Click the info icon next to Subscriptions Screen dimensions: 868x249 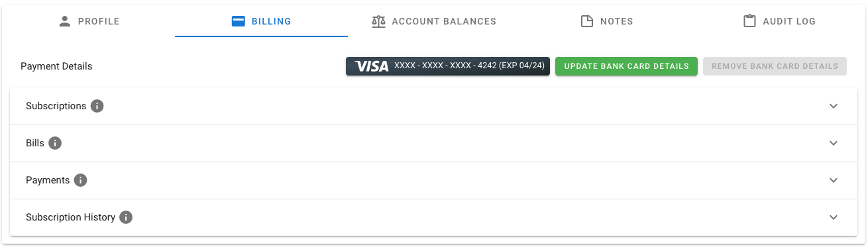[x=97, y=106]
